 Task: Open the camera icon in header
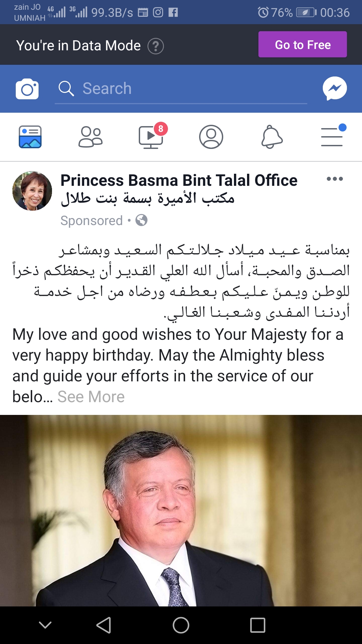click(x=27, y=89)
